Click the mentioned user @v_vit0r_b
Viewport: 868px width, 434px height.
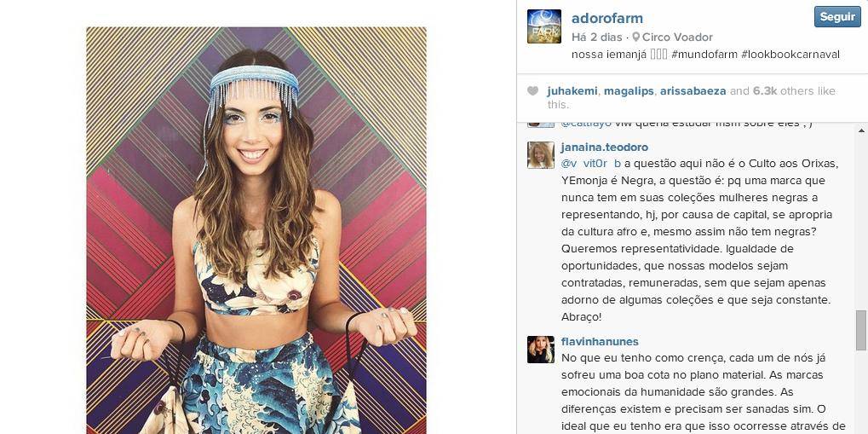[590, 164]
